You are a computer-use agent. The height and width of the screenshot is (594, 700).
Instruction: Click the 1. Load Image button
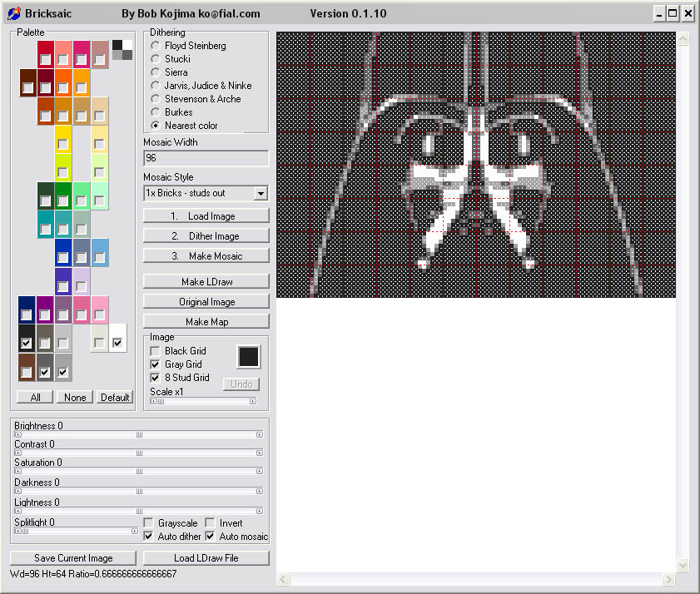point(206,216)
